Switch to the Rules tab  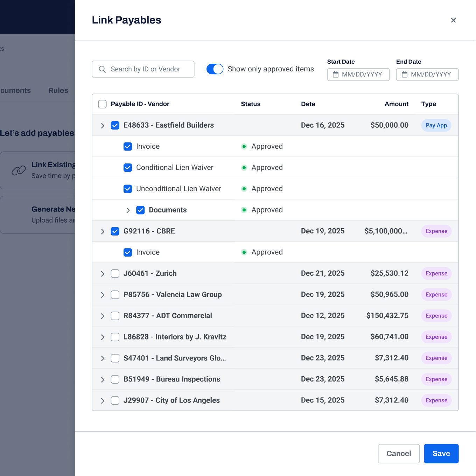tap(58, 90)
